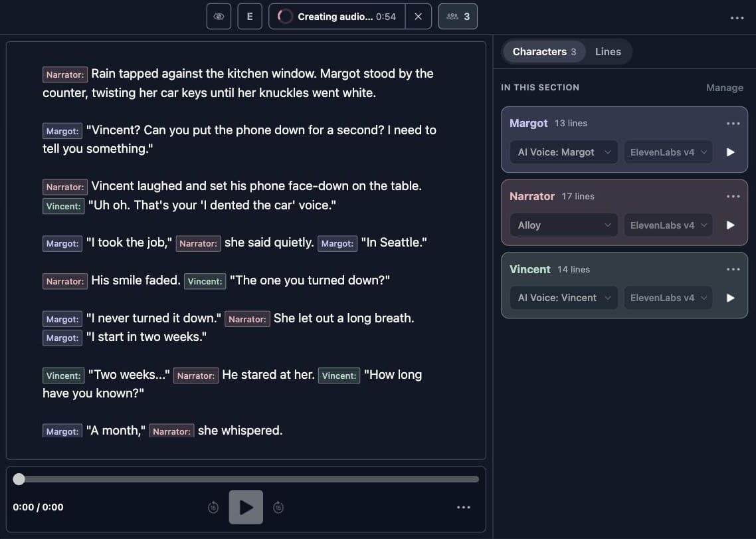
Task: Click the playback slider handle
Action: tap(19, 479)
